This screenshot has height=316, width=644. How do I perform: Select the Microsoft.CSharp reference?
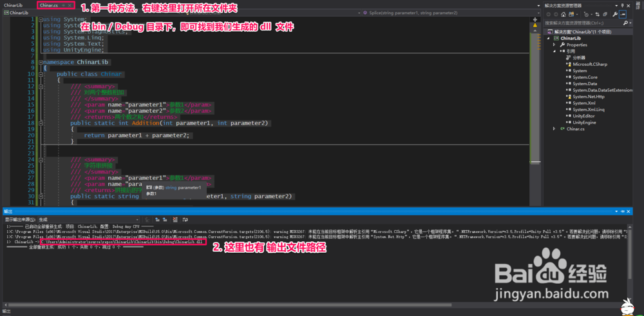[x=590, y=64]
